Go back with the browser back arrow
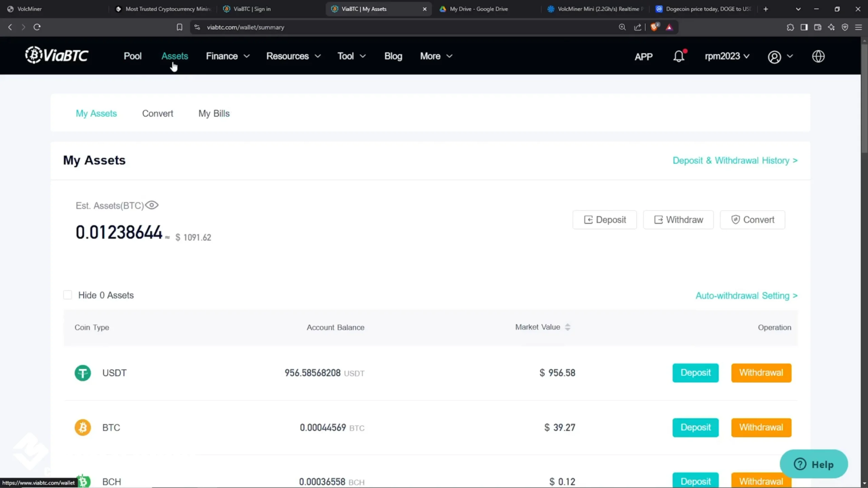Screen dimensions: 868x488 10,27
